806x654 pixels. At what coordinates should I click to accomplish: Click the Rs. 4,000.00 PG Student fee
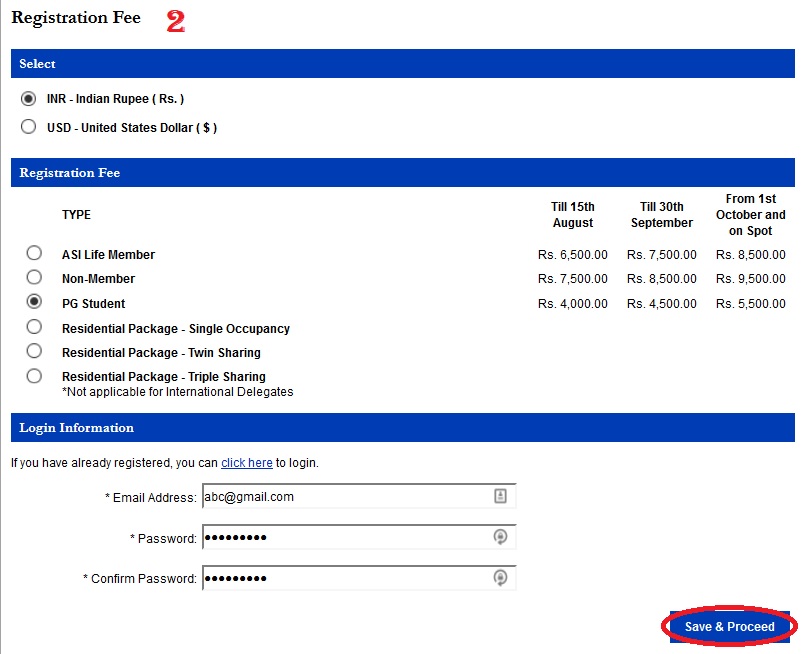572,304
